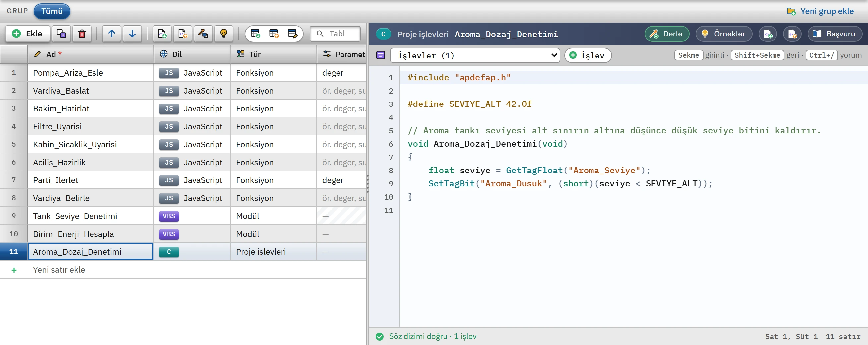
Task: Select the Tank_Seviye_Denetimi row
Action: pos(183,216)
